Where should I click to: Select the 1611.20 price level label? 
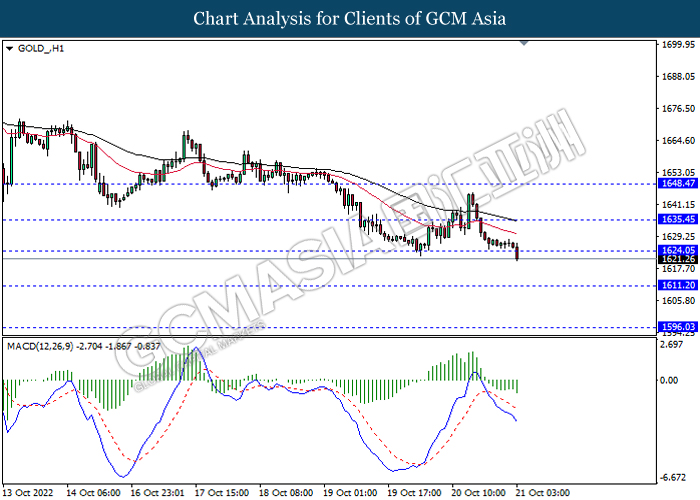click(678, 285)
